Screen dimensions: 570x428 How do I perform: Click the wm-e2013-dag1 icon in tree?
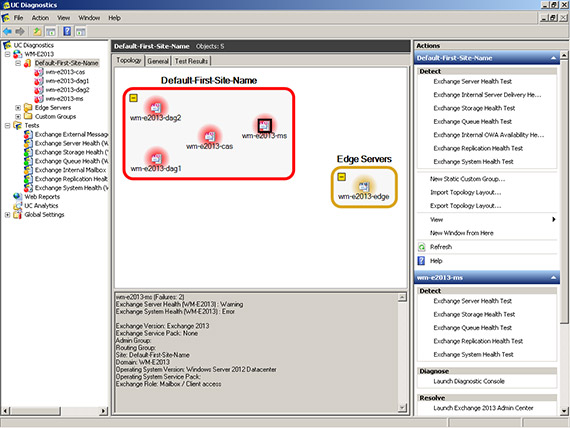coord(39,81)
